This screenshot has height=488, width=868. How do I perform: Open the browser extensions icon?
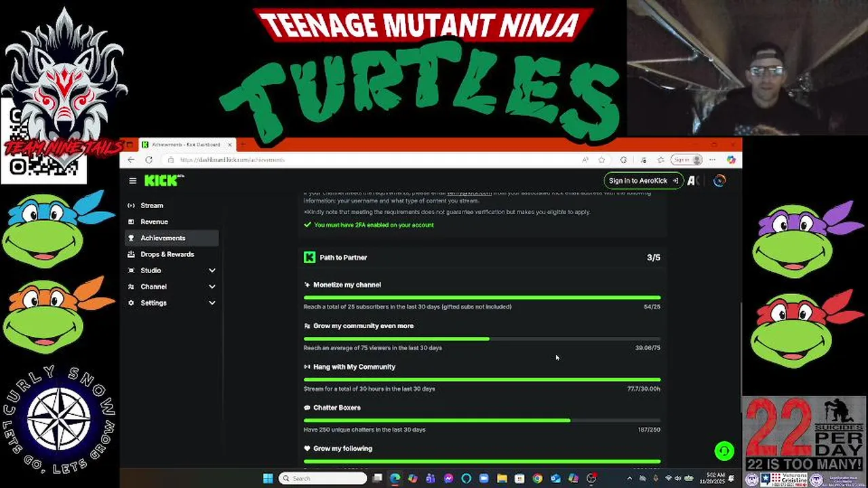point(624,160)
